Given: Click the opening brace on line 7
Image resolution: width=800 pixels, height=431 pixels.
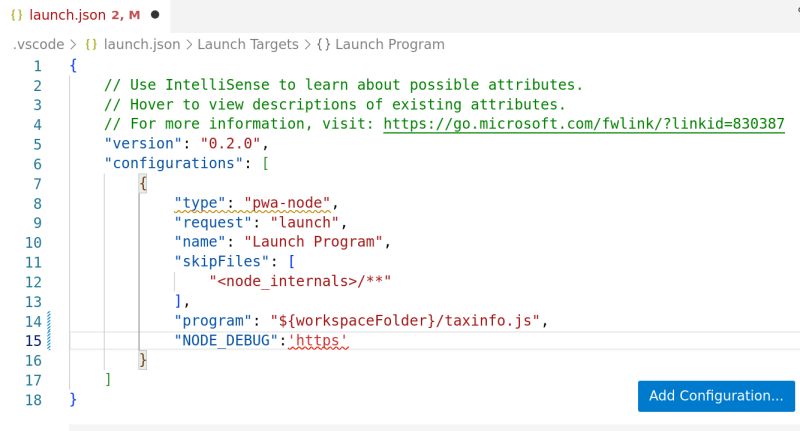Looking at the screenshot, I should click(143, 183).
